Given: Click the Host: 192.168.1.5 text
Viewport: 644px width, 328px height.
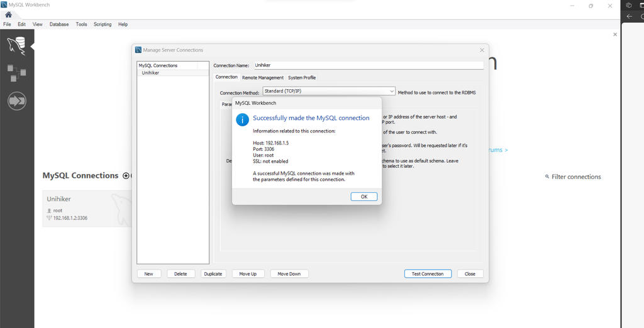Looking at the screenshot, I should [270, 143].
